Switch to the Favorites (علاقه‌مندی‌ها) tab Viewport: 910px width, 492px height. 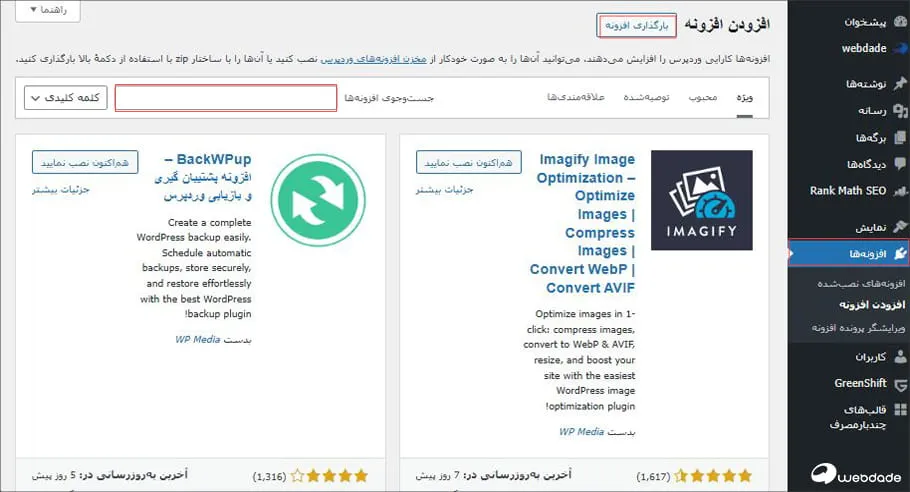point(576,97)
